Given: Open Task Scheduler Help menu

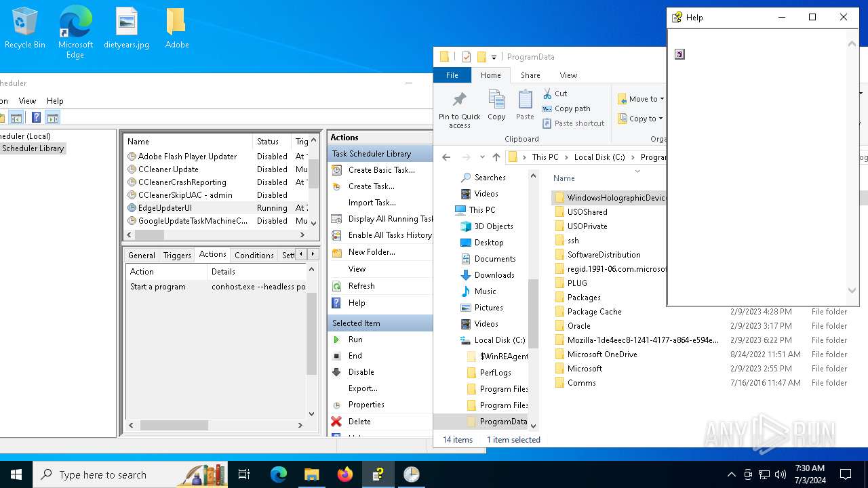Looking at the screenshot, I should click(x=55, y=101).
